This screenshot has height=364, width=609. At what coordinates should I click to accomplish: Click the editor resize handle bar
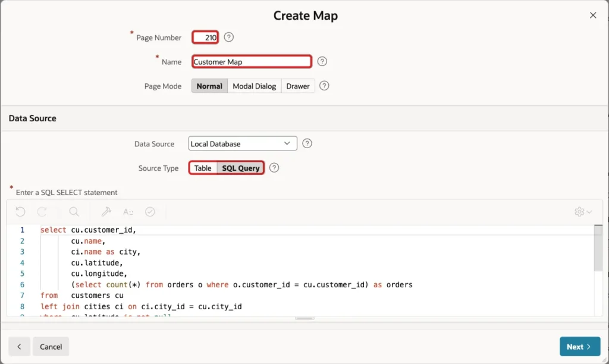[x=304, y=318]
